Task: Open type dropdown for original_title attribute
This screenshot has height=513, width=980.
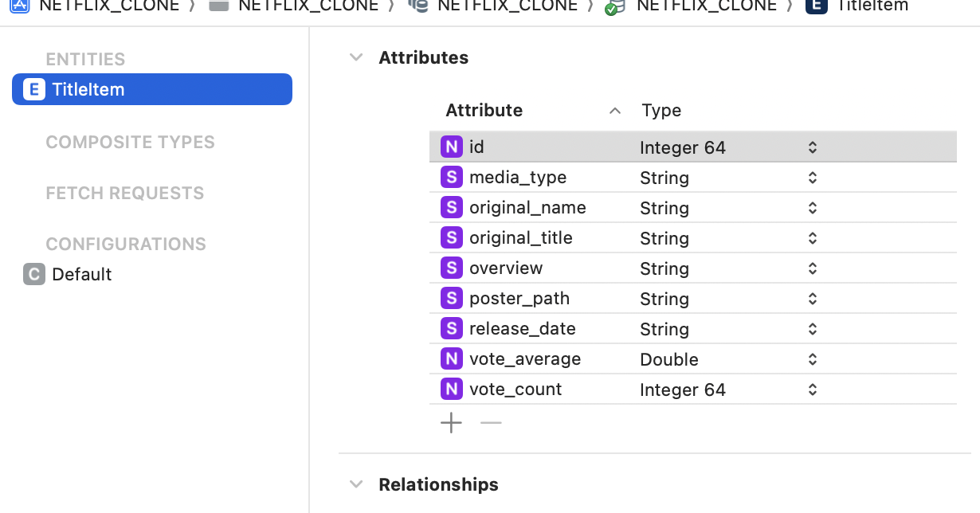Action: click(x=812, y=238)
